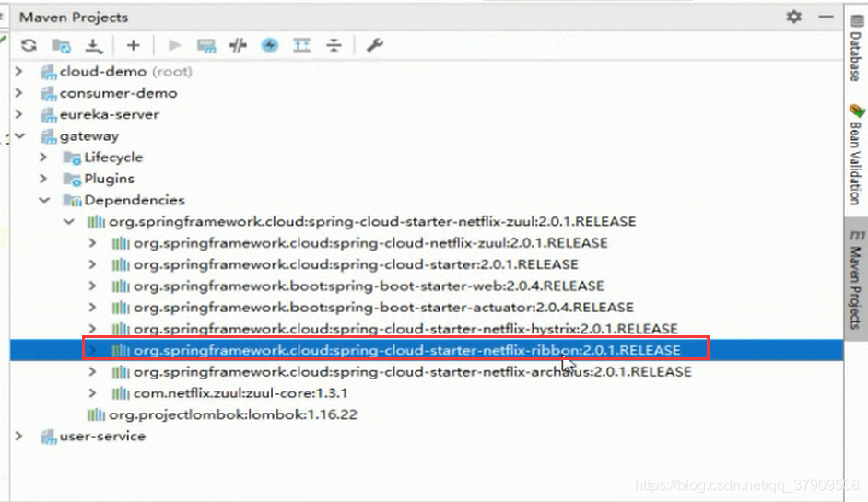Click the Collapse All icon
The image size is (868, 502).
(x=334, y=45)
